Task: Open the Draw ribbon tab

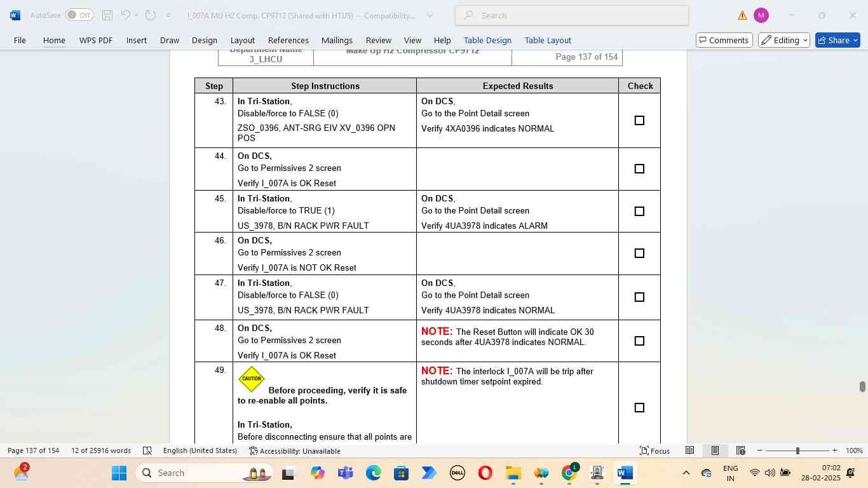Action: pos(169,40)
